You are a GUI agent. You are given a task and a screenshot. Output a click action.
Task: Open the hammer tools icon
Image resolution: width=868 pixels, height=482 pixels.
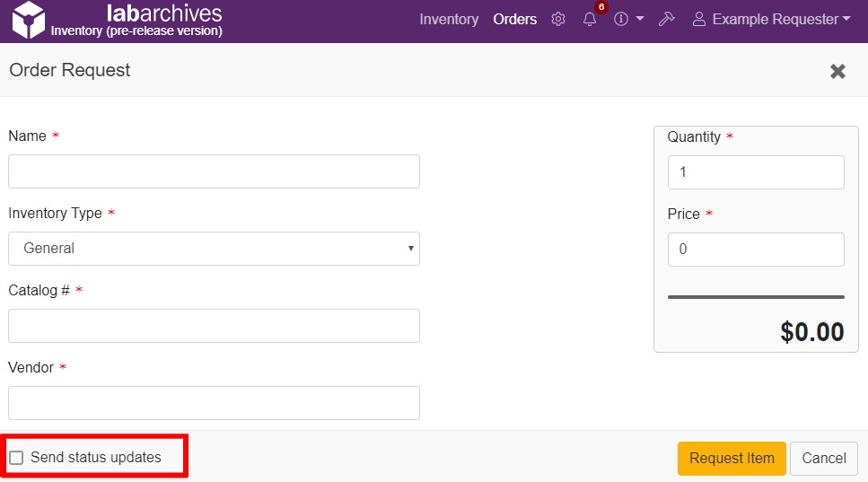[x=666, y=19]
